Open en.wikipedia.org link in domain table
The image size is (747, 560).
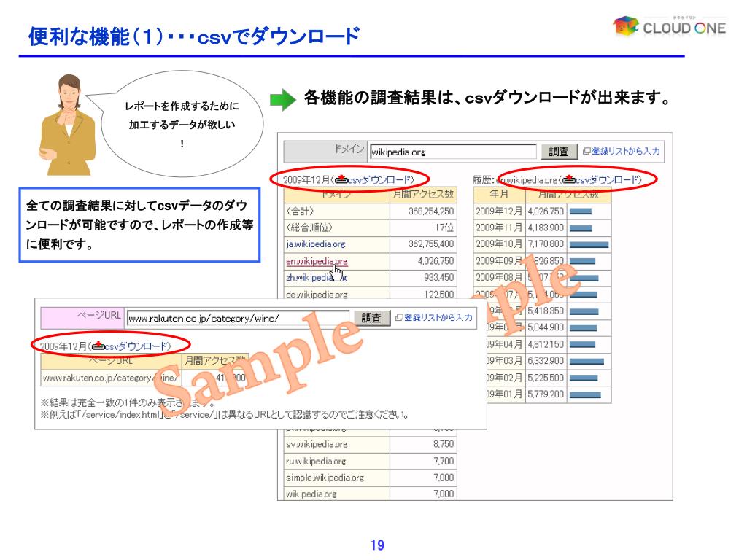(317, 261)
